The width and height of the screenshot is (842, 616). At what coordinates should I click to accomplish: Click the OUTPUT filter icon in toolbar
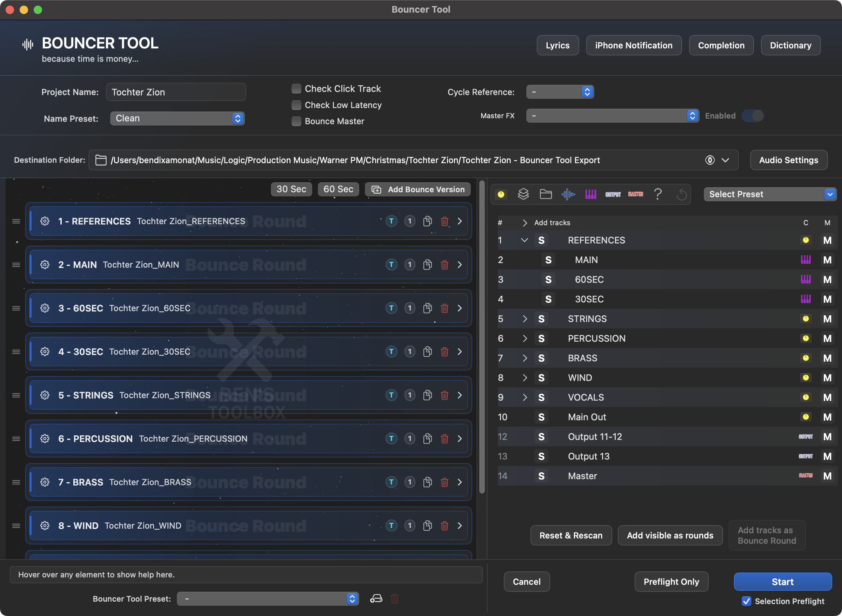tap(613, 194)
